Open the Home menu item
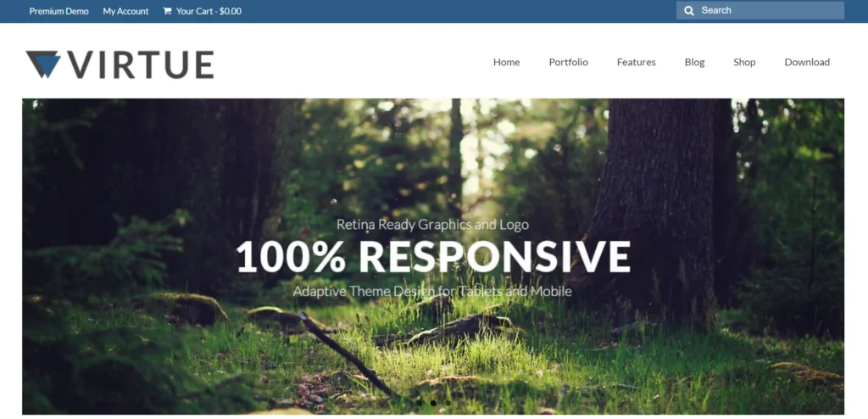 [506, 62]
